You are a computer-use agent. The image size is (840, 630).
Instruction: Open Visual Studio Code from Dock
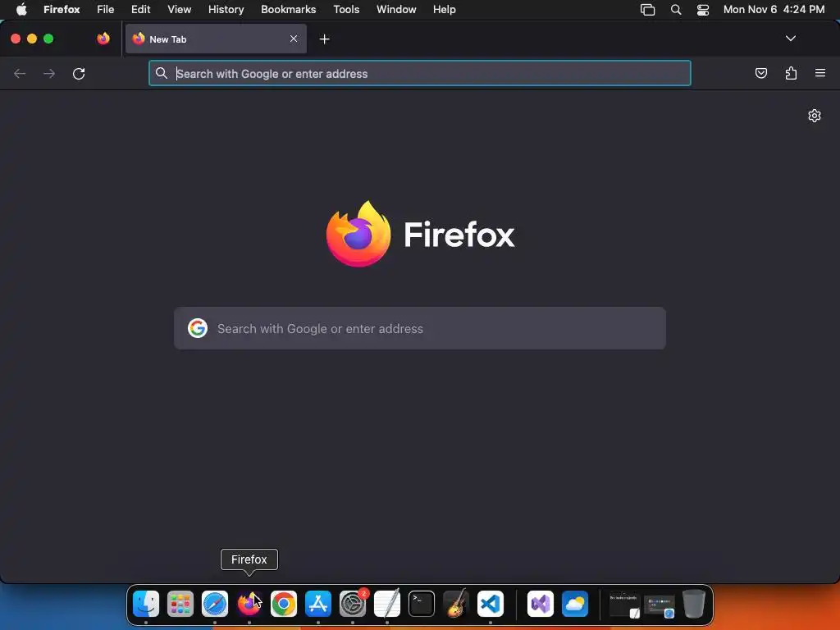click(x=491, y=604)
